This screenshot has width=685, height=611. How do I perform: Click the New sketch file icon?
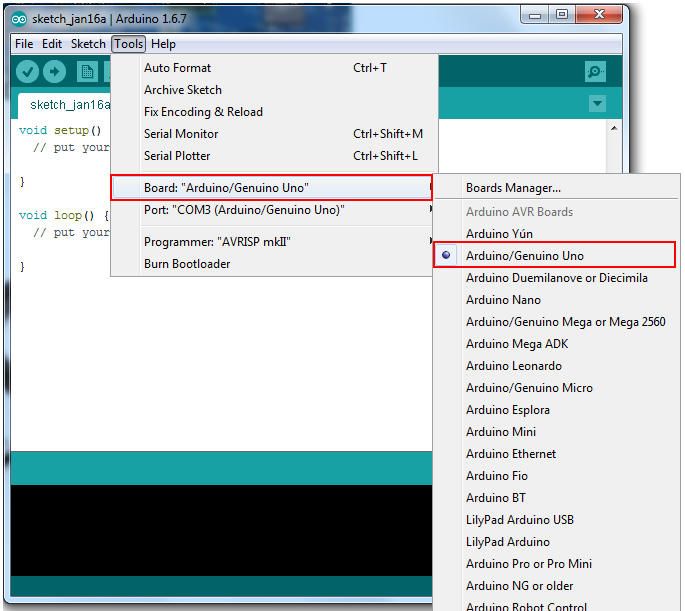(87, 72)
